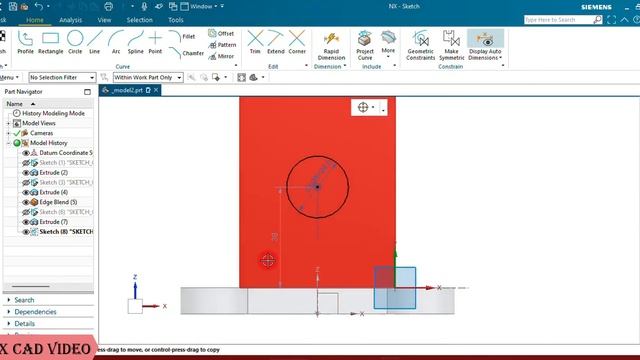Activate the Pattern curve command
The height and width of the screenshot is (360, 640).
(222, 45)
